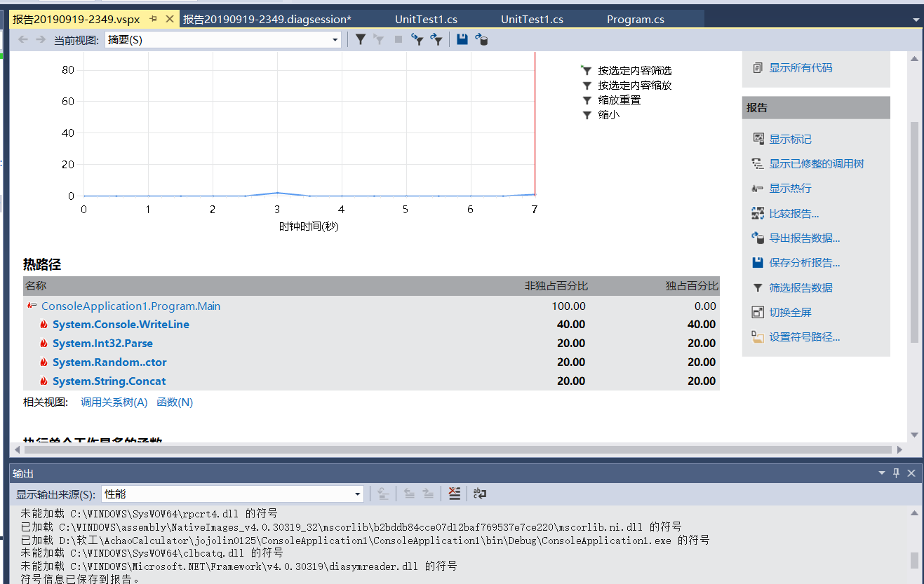Select the 报告20190919-2349.vspx tab
Image resolution: width=924 pixels, height=584 pixels.
76,19
